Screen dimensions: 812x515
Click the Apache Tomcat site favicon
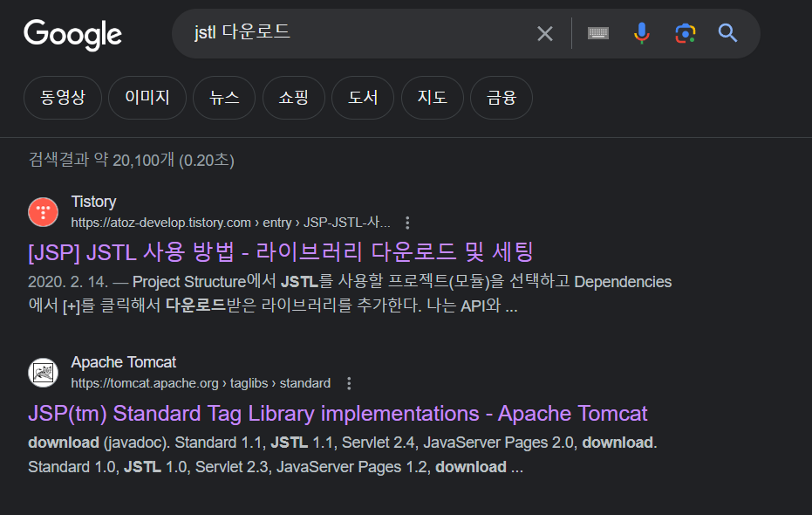point(43,373)
